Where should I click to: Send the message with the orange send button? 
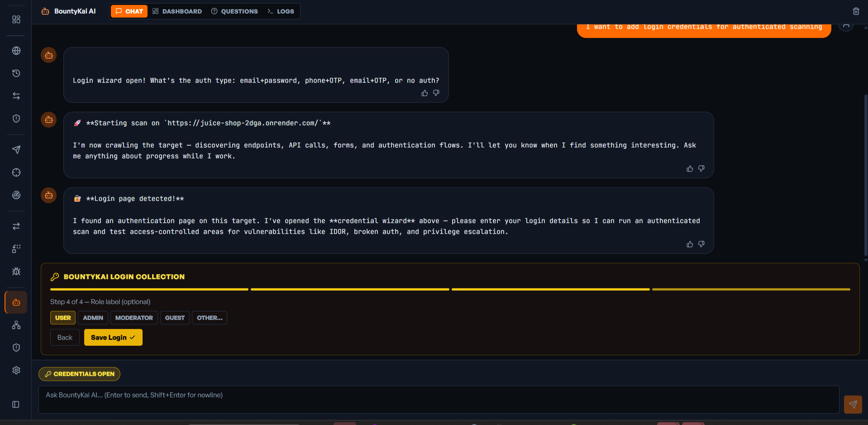[853, 405]
